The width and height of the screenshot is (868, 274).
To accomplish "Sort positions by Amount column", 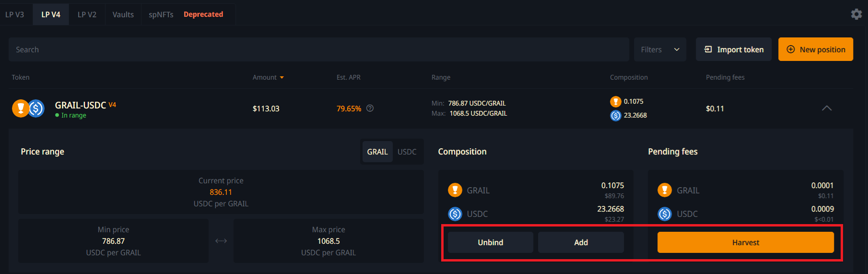I will 268,77.
